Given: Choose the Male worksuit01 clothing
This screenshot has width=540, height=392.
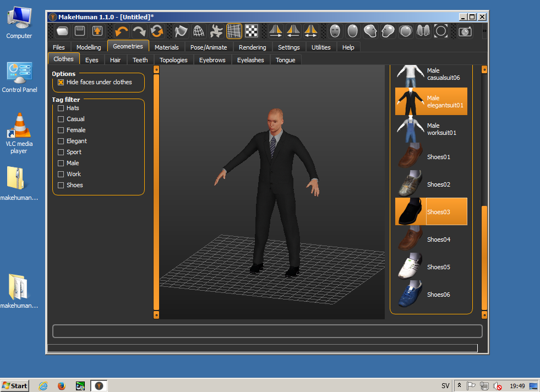Looking at the screenshot, I should click(x=432, y=129).
